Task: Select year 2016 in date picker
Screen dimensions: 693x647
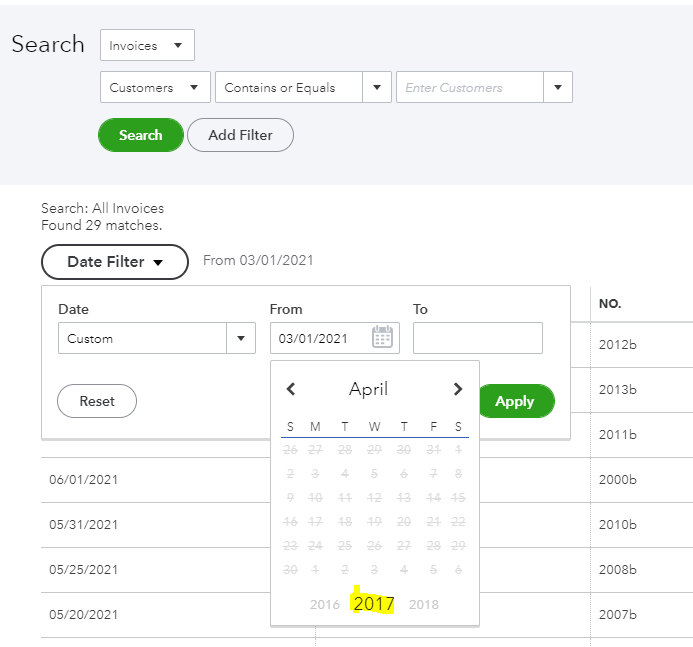Action: click(325, 604)
